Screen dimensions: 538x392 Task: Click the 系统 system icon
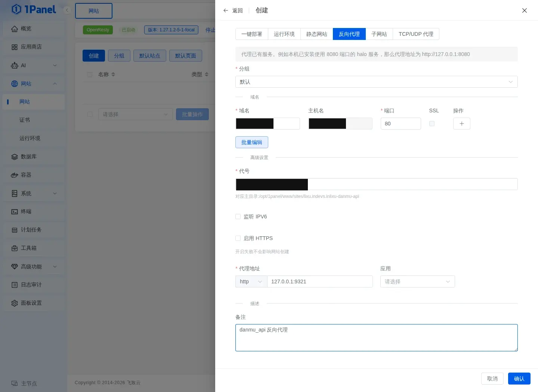click(x=15, y=193)
